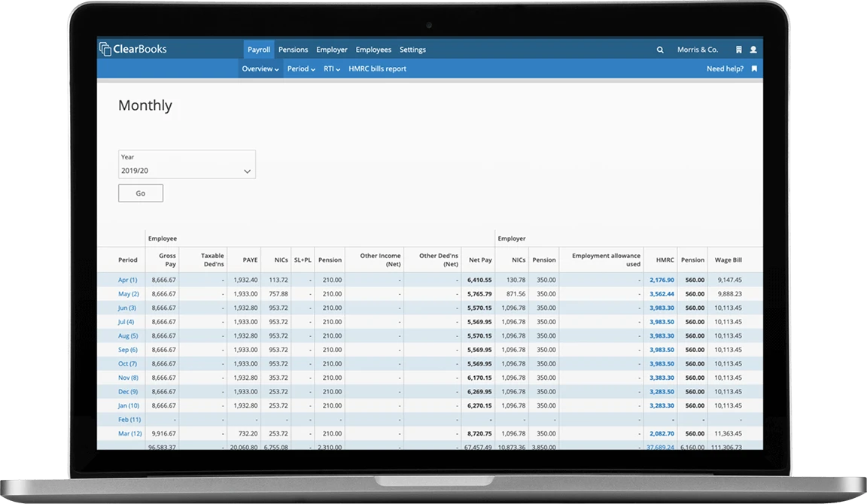Open the Employer menu item
The image size is (867, 504).
click(x=332, y=50)
